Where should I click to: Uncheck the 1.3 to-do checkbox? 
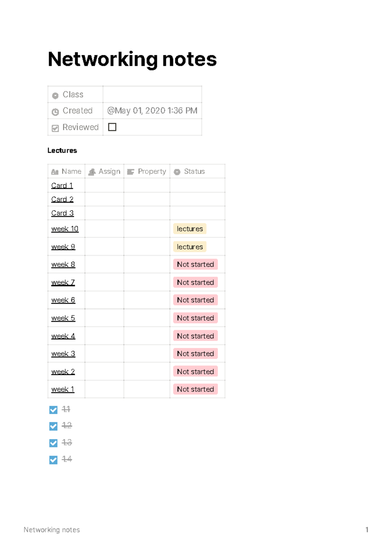click(x=53, y=443)
